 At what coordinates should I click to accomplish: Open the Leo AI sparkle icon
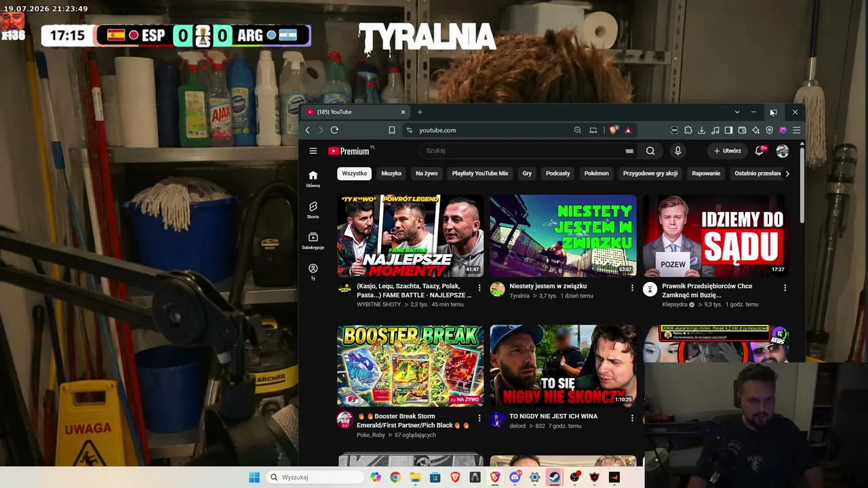(755, 130)
